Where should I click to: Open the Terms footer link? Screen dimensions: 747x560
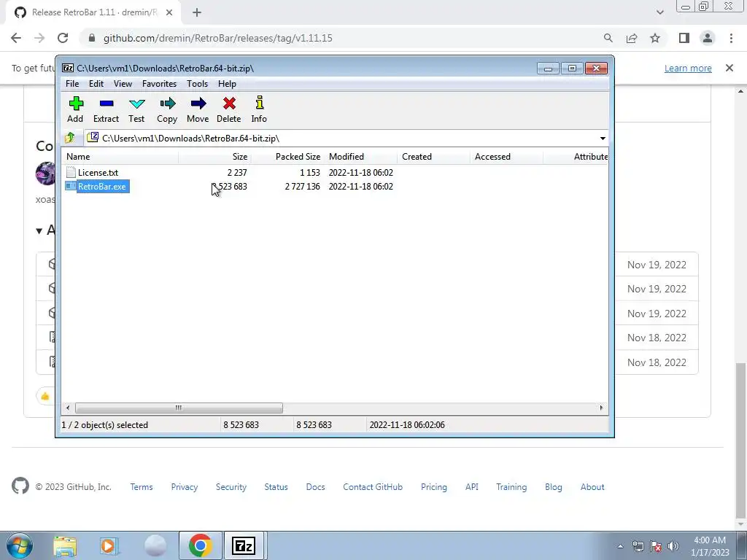pyautogui.click(x=142, y=486)
